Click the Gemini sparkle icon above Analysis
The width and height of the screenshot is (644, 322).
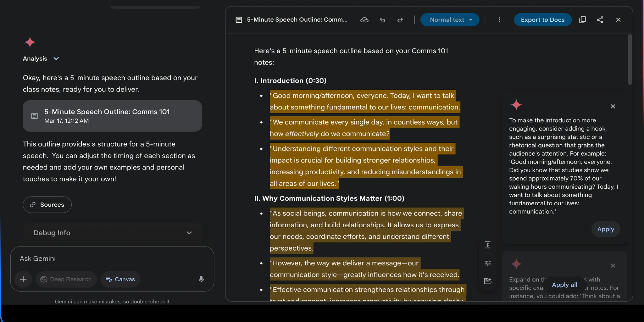[30, 42]
